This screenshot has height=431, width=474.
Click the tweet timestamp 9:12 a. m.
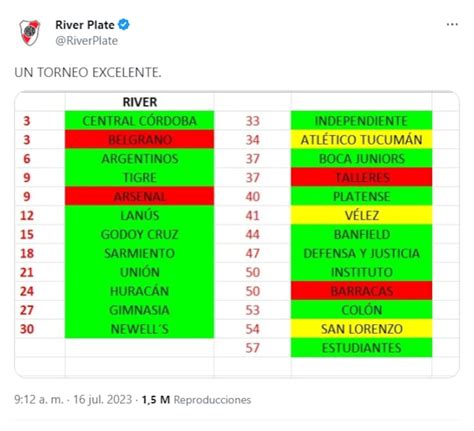pyautogui.click(x=73, y=399)
